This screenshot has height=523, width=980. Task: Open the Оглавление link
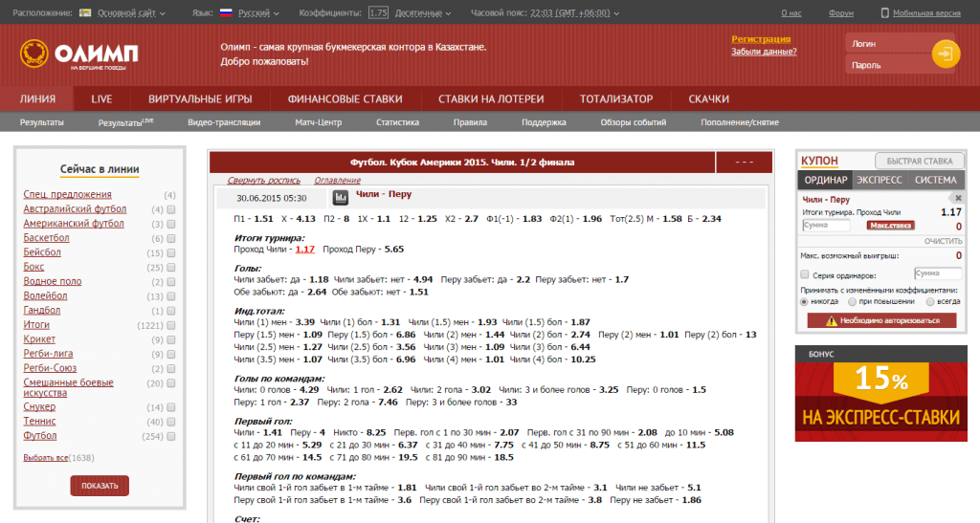pos(337,181)
